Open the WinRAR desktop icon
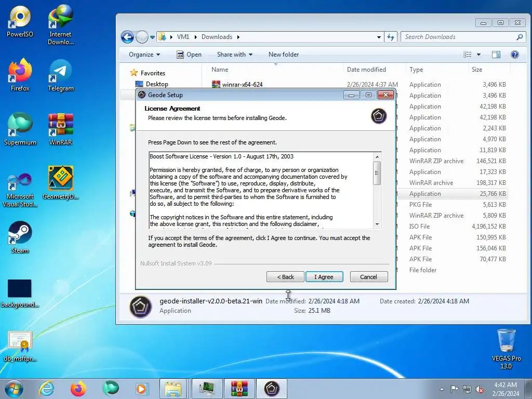Image resolution: width=532 pixels, height=399 pixels. (x=60, y=129)
